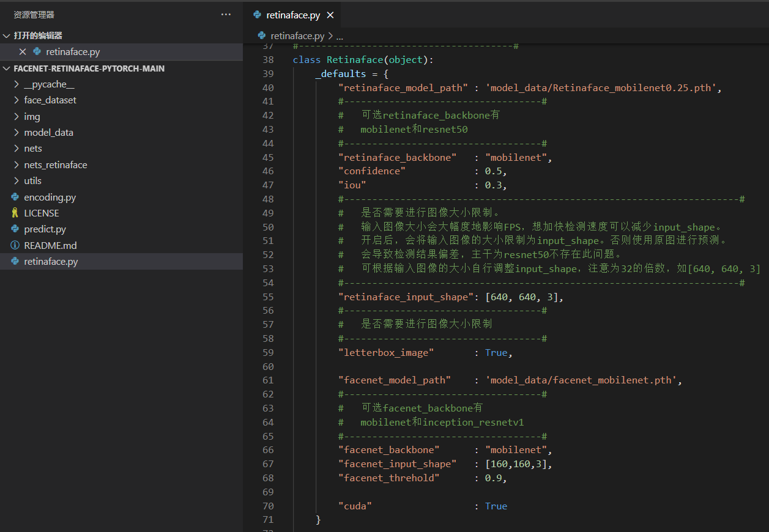Click the comment mentioning mobilenet和resnet50

(403, 130)
